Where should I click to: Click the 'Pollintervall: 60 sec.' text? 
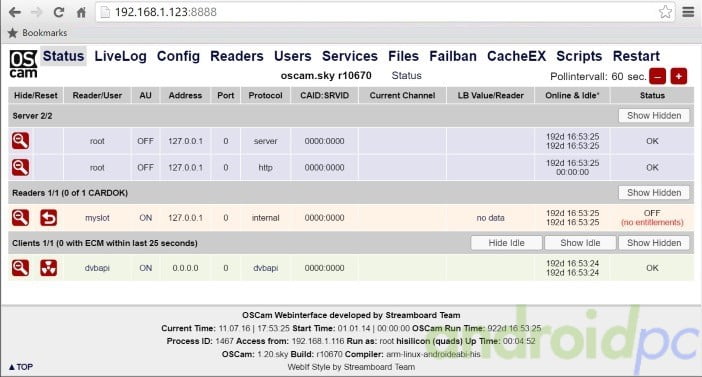pyautogui.click(x=598, y=77)
